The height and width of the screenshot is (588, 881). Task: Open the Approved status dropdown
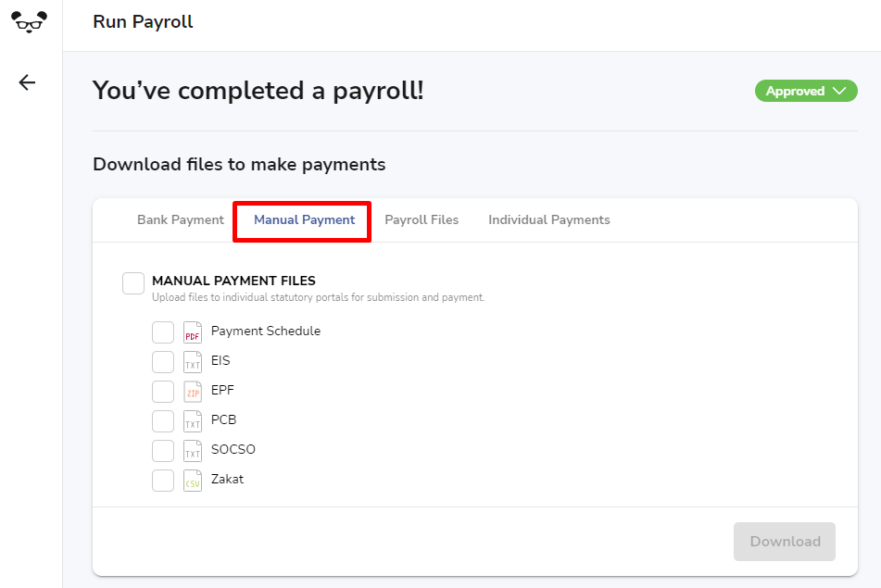(806, 91)
